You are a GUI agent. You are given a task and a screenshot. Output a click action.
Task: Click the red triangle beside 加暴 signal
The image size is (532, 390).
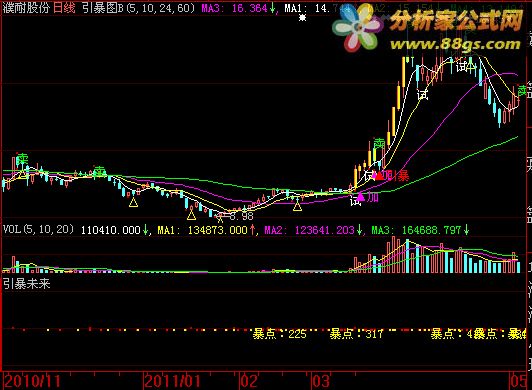click(379, 175)
